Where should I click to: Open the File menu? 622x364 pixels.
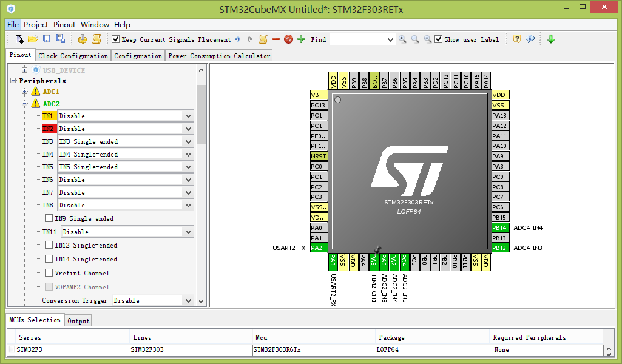pyautogui.click(x=13, y=25)
